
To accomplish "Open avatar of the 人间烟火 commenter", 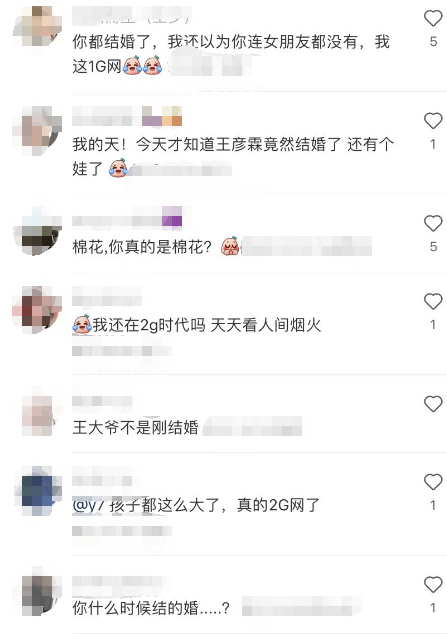I will tap(37, 310).
